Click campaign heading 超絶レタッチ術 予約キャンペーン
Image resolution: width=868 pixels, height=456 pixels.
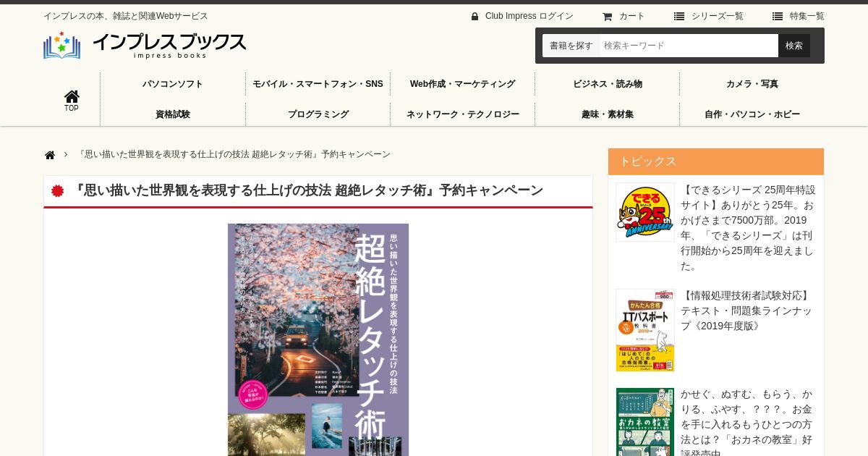pos(309,190)
